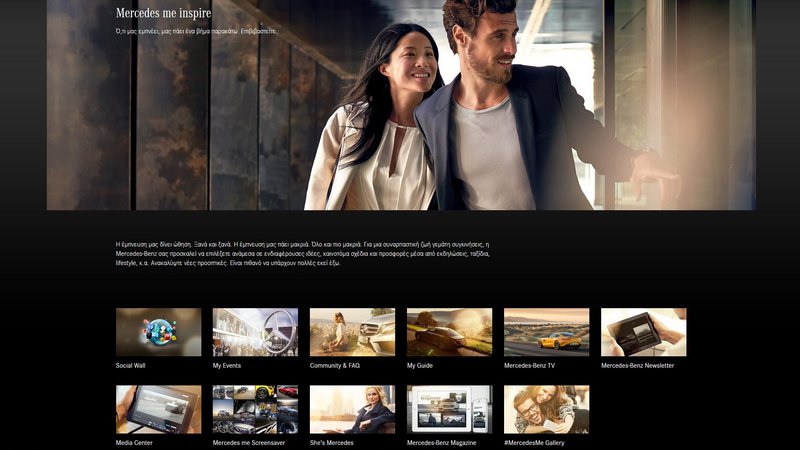The height and width of the screenshot is (450, 800).
Task: Click the Mercedes-Benz Newsletter thumbnail
Action: pyautogui.click(x=643, y=332)
